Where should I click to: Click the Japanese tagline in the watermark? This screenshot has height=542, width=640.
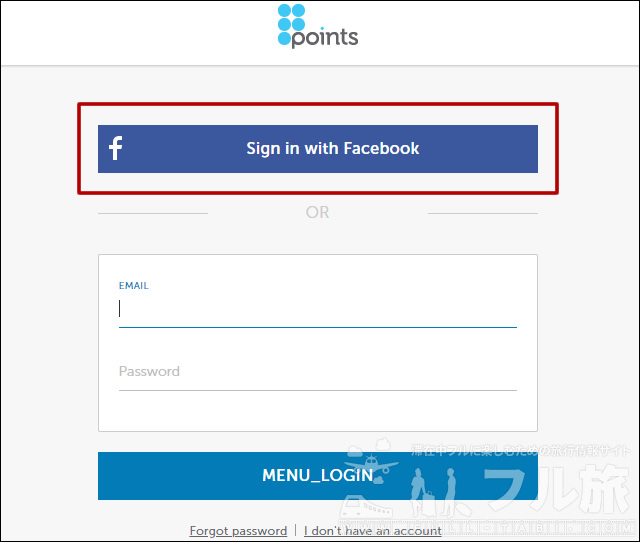tap(520, 450)
